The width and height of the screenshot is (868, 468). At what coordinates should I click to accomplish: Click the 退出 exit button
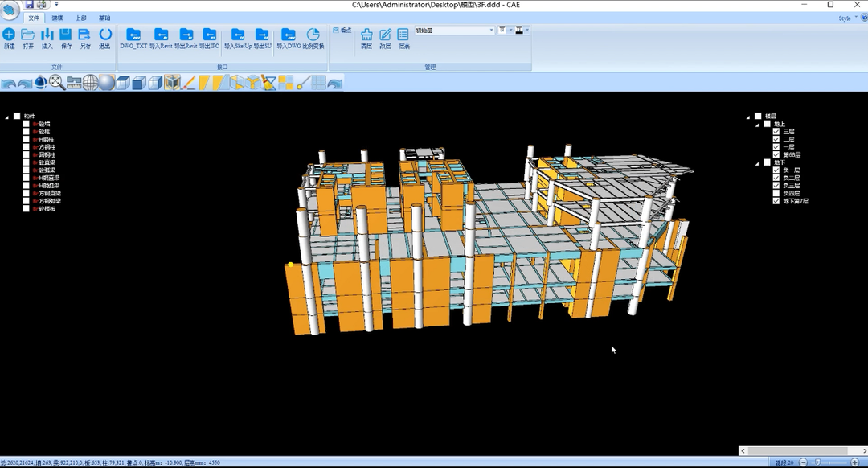[105, 37]
